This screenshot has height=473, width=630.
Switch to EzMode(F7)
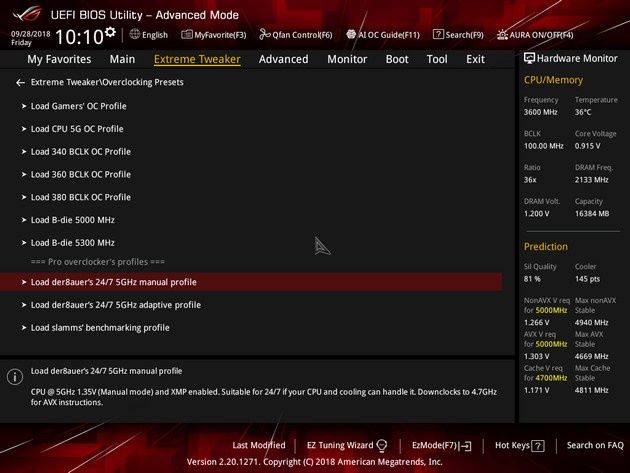(x=435, y=445)
